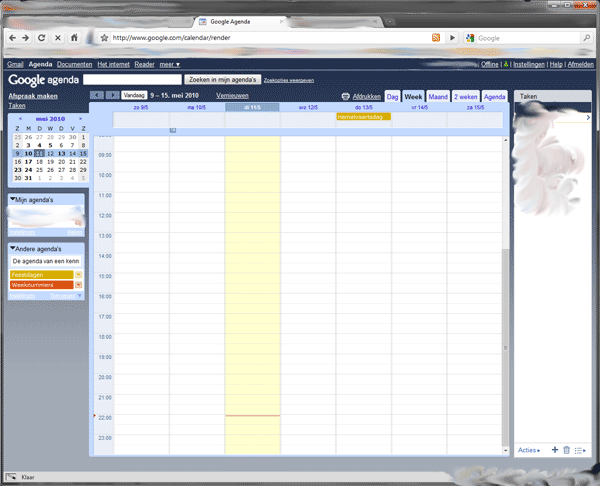
Task: Open Weeknummers calendar options dropdown
Action: pos(78,285)
